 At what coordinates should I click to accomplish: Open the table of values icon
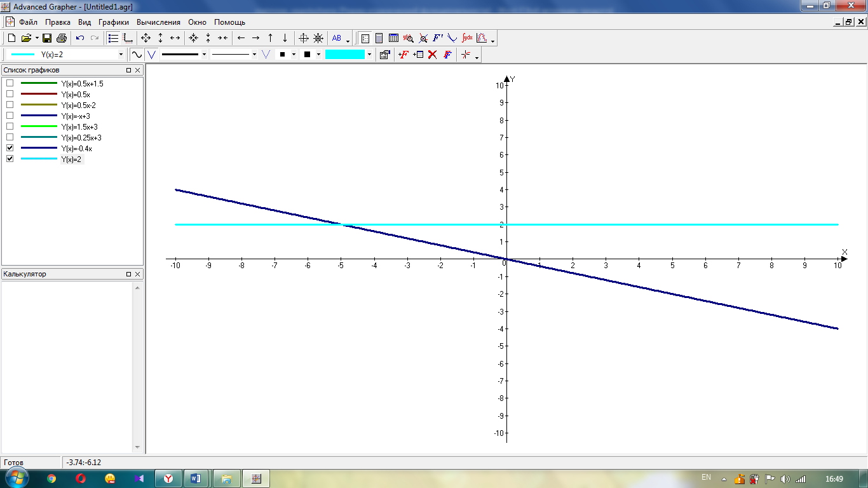pyautogui.click(x=393, y=38)
